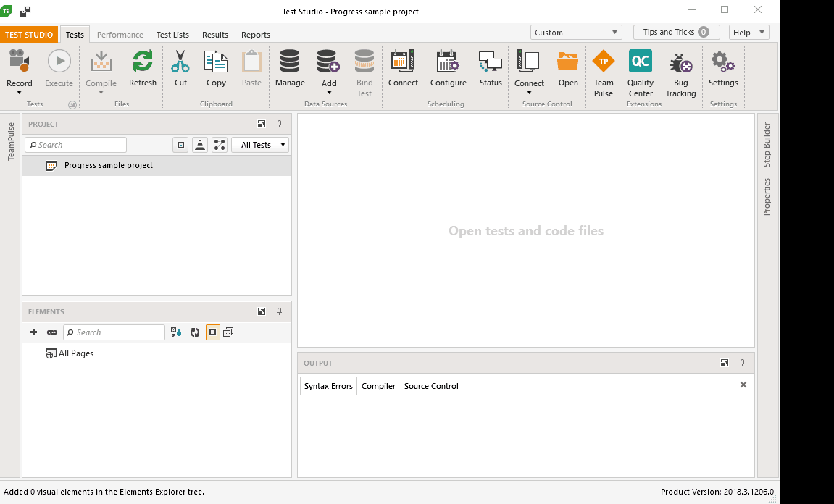Screen dimensions: 834x504
Task: Open the Bug Tracking extension
Action: click(x=680, y=63)
